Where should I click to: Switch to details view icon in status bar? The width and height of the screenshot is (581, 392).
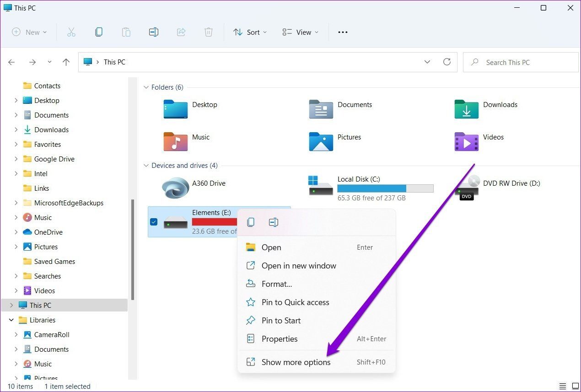[x=563, y=387]
